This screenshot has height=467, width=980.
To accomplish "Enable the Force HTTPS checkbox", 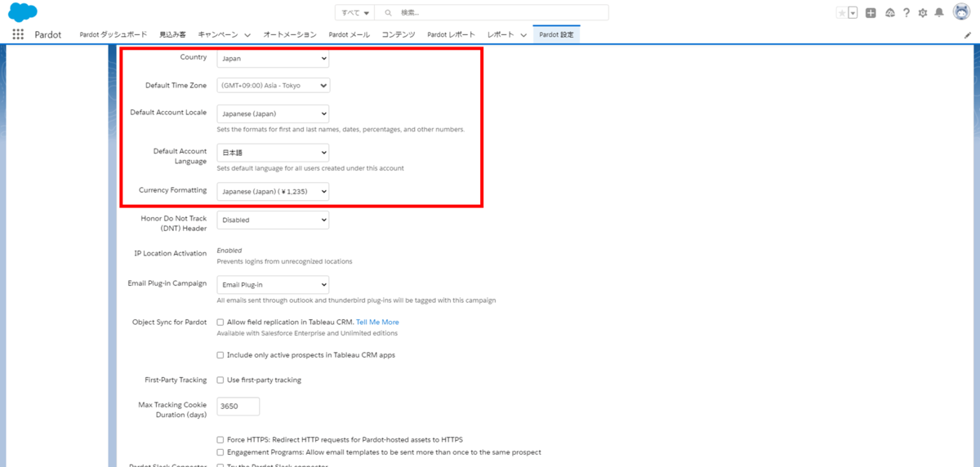I will (220, 440).
